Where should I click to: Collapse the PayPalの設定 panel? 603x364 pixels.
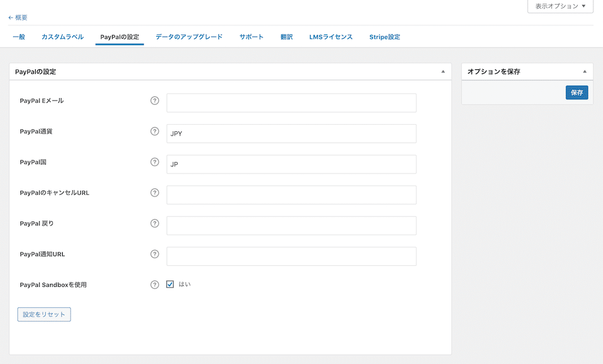pyautogui.click(x=443, y=72)
